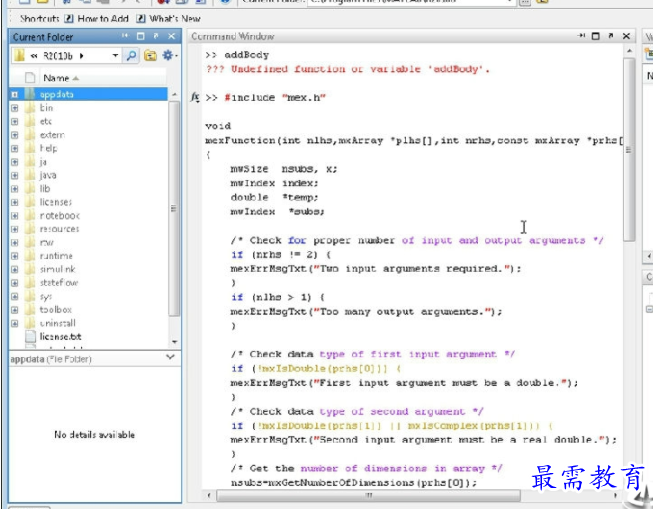Click Command Window panel title

point(233,36)
